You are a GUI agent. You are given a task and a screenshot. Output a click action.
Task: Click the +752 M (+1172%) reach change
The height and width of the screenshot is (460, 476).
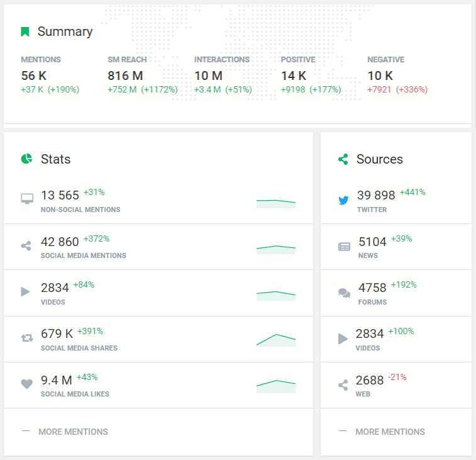coord(143,89)
